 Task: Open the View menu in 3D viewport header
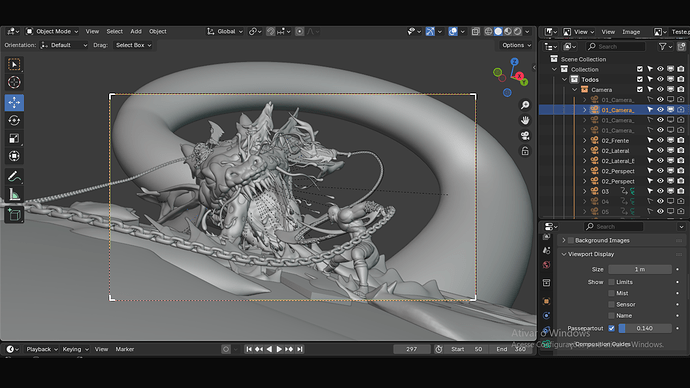click(x=92, y=32)
